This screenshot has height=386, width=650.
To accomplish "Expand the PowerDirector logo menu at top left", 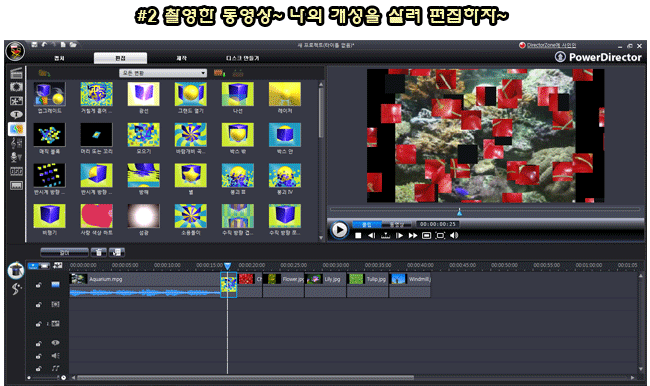I will 15,51.
